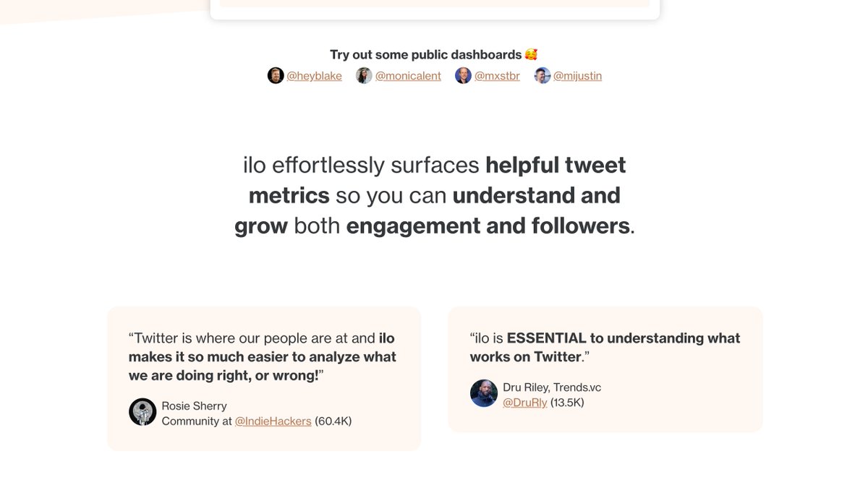Open the @mxstbr public dashboard link
This screenshot has width=868, height=488.
click(497, 76)
